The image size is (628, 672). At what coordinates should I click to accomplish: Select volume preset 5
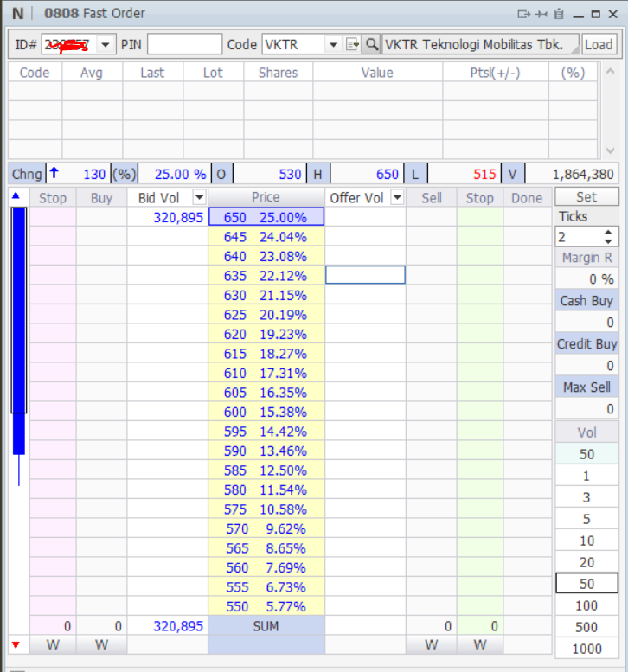click(x=586, y=519)
